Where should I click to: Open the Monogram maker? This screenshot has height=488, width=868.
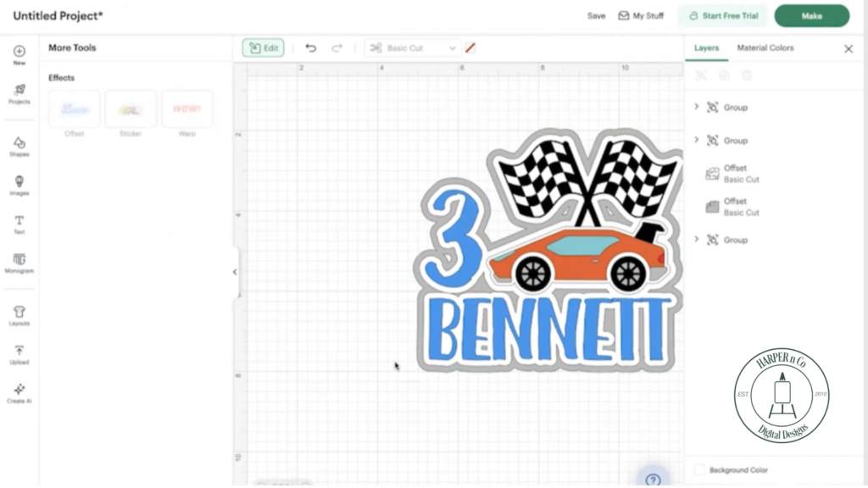point(19,263)
